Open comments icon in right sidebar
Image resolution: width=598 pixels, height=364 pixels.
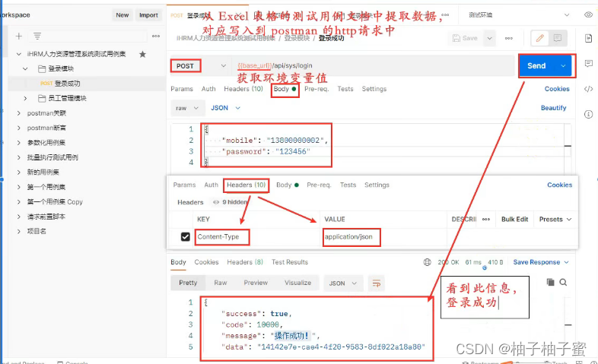(x=588, y=63)
